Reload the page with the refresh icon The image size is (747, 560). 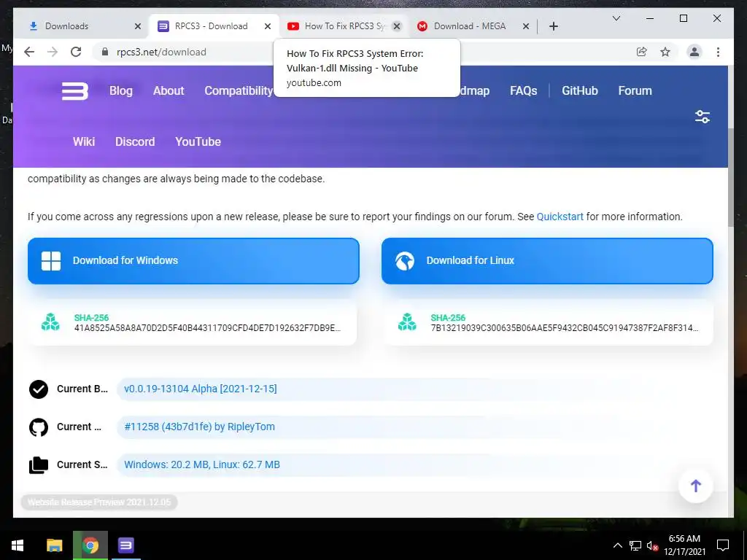pos(76,52)
